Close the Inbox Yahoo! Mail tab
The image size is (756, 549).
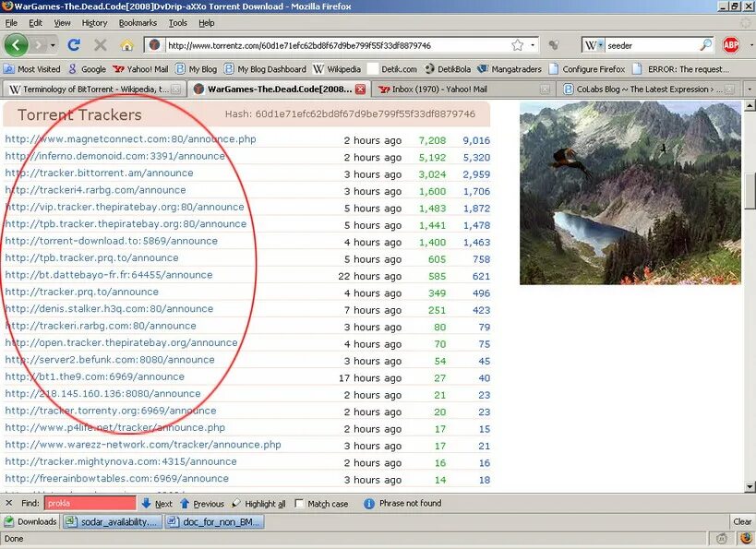tap(545, 90)
